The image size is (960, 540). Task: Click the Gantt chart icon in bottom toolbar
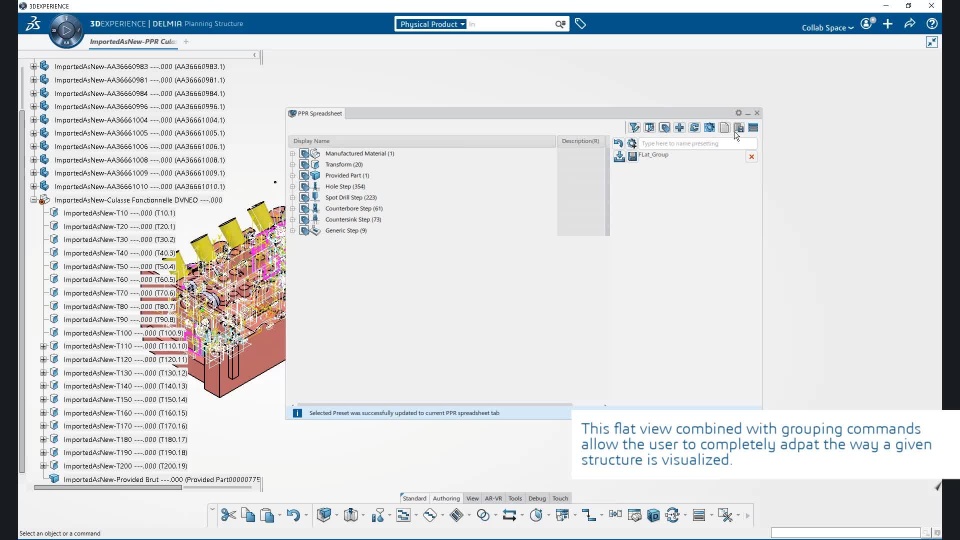point(403,515)
